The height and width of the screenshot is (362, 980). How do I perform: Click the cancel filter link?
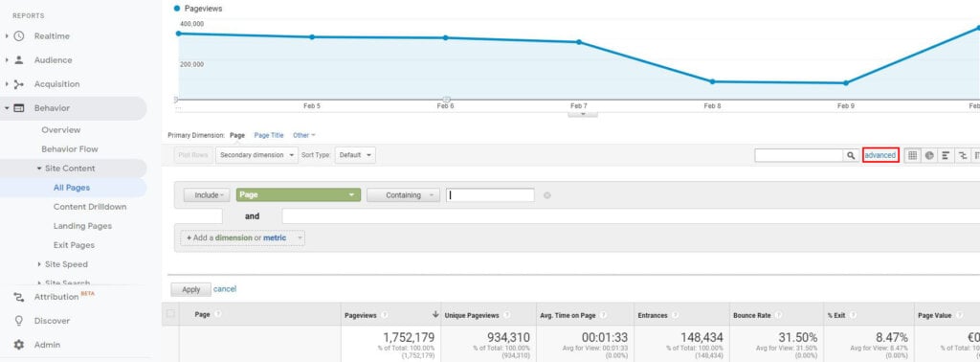pos(225,289)
